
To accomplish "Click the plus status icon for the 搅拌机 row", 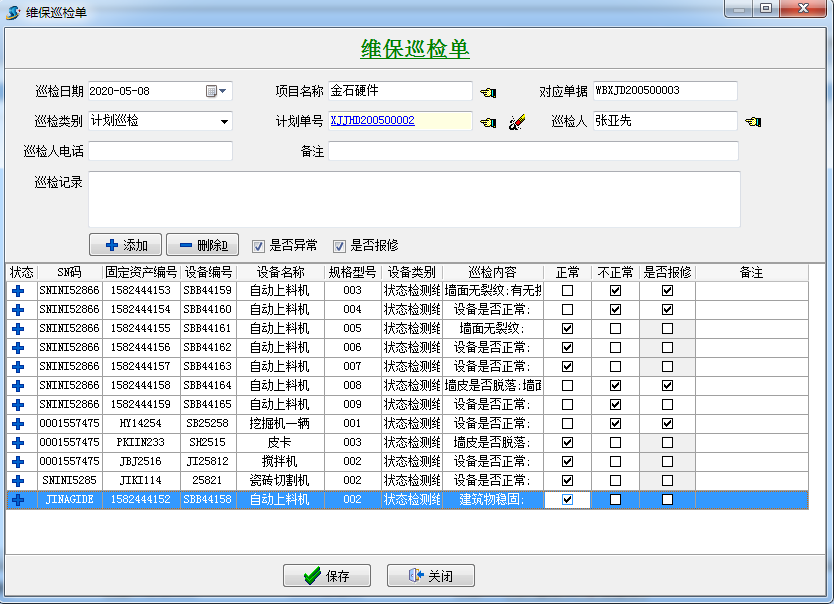I will pos(18,462).
